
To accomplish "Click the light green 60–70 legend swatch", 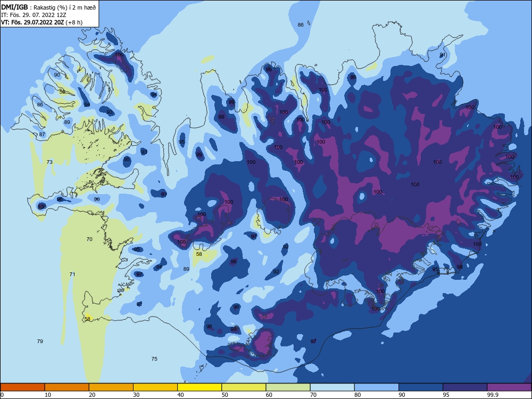I will coord(288,387).
